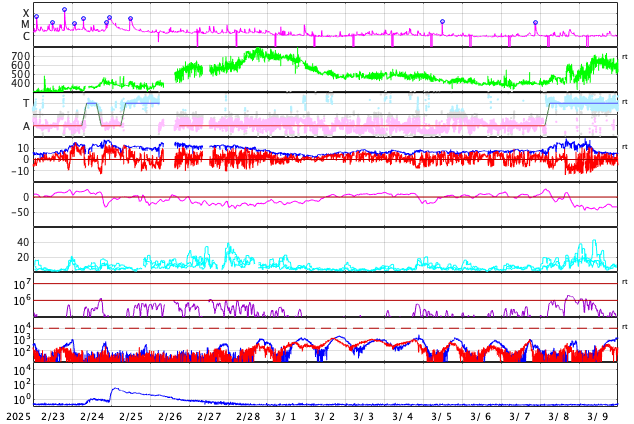Click rt label beside green speed panel
This screenshot has width=634, height=424.
624,57
